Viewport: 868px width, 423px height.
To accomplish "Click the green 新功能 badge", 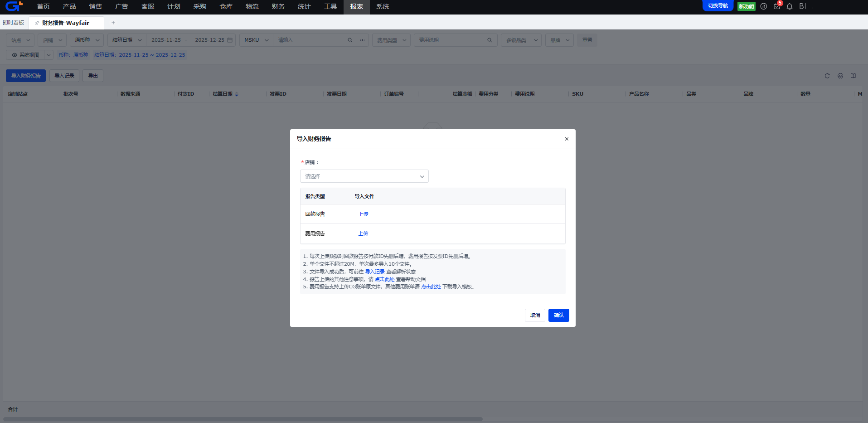I will point(746,6).
